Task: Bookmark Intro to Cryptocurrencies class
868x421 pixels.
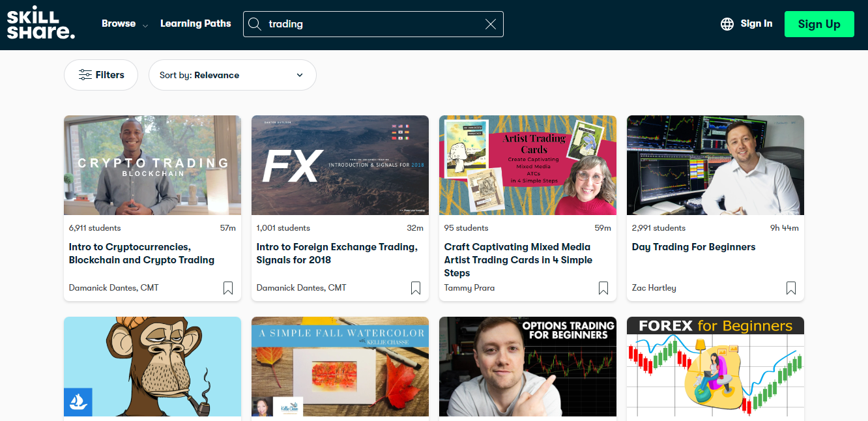Action: tap(228, 288)
